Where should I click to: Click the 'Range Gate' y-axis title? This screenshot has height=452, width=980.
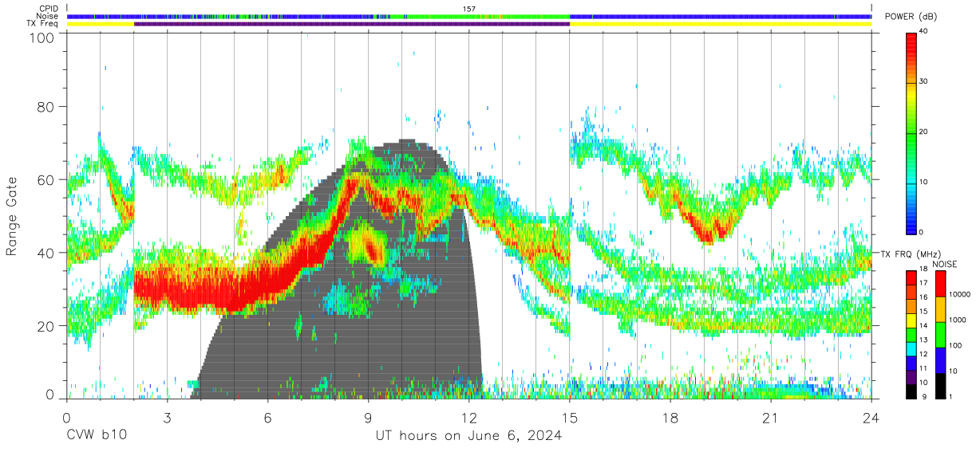tap(13, 216)
